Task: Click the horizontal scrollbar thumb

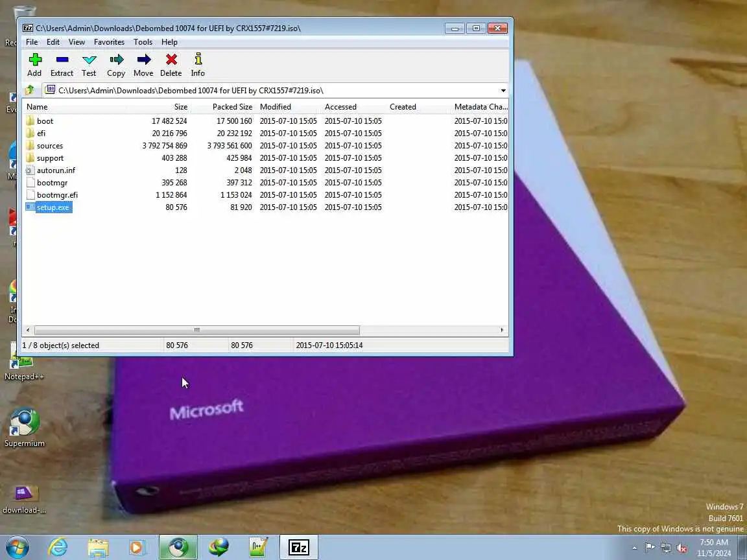Action: point(196,330)
